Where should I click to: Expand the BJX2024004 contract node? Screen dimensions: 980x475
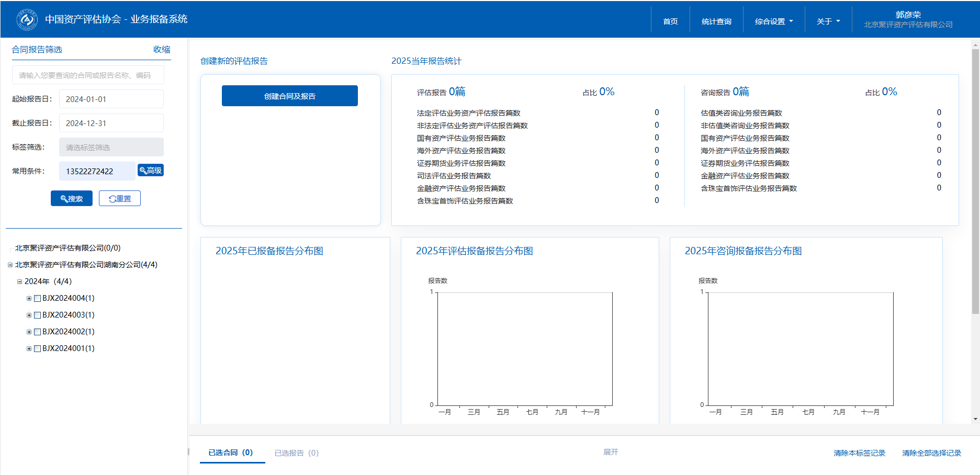(x=29, y=299)
